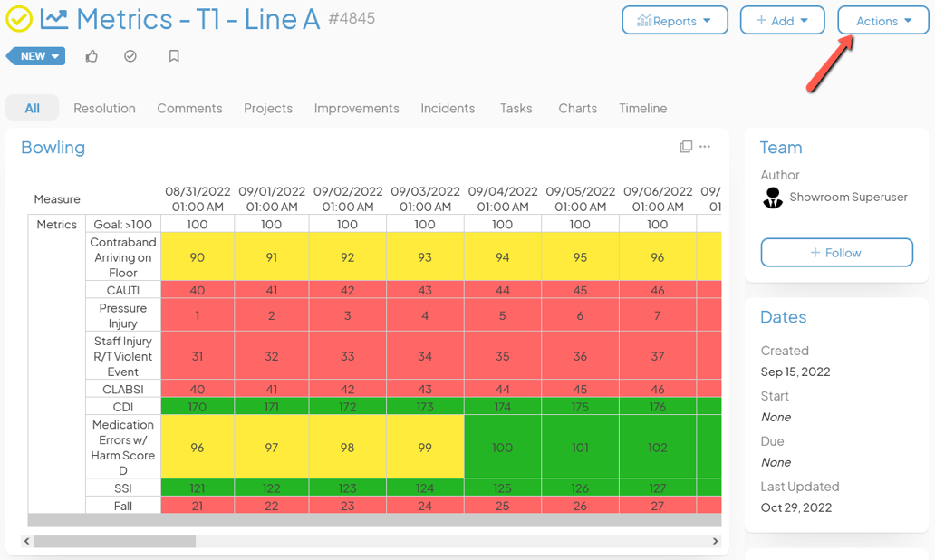Click the green CDI cell showing 170

[x=197, y=407]
